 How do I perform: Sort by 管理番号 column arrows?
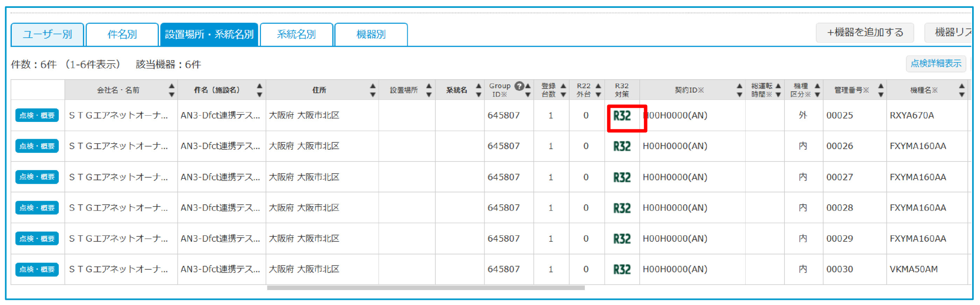[x=880, y=90]
